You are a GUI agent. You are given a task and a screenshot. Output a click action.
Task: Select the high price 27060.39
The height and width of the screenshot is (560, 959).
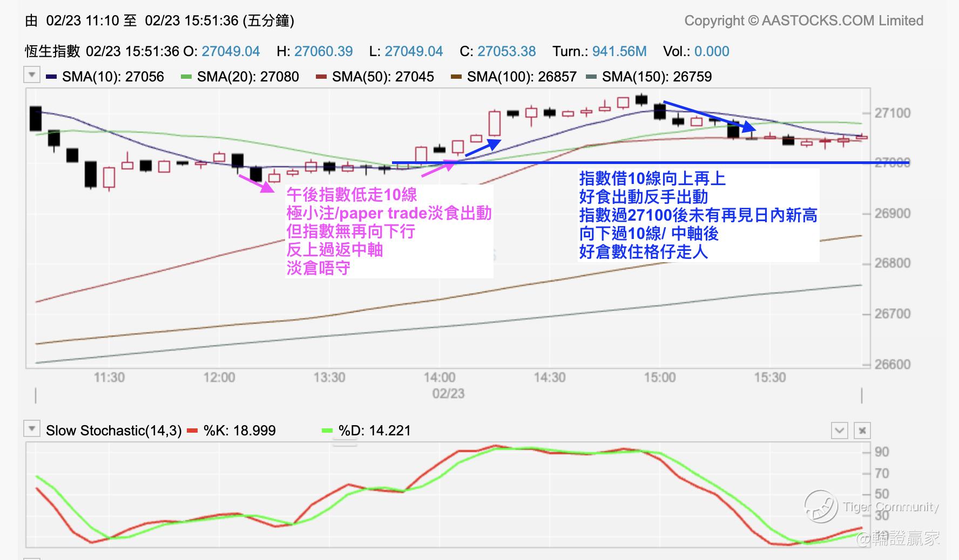pos(323,51)
